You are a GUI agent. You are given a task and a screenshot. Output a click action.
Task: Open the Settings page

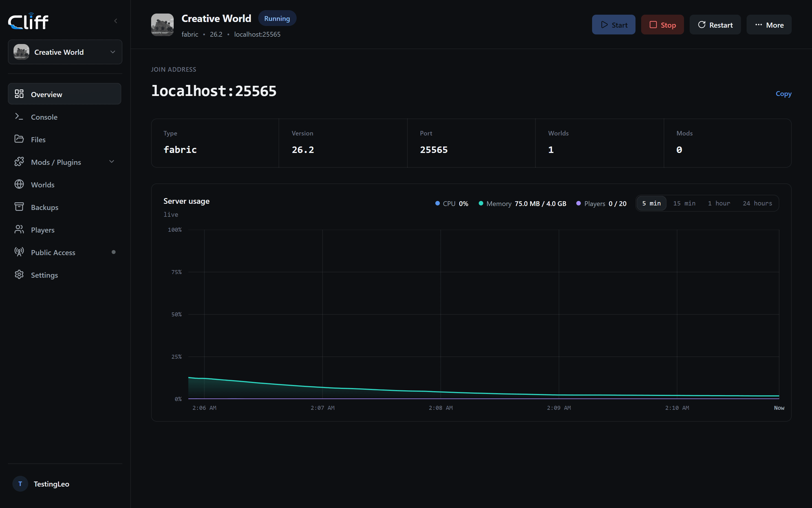pos(64,275)
